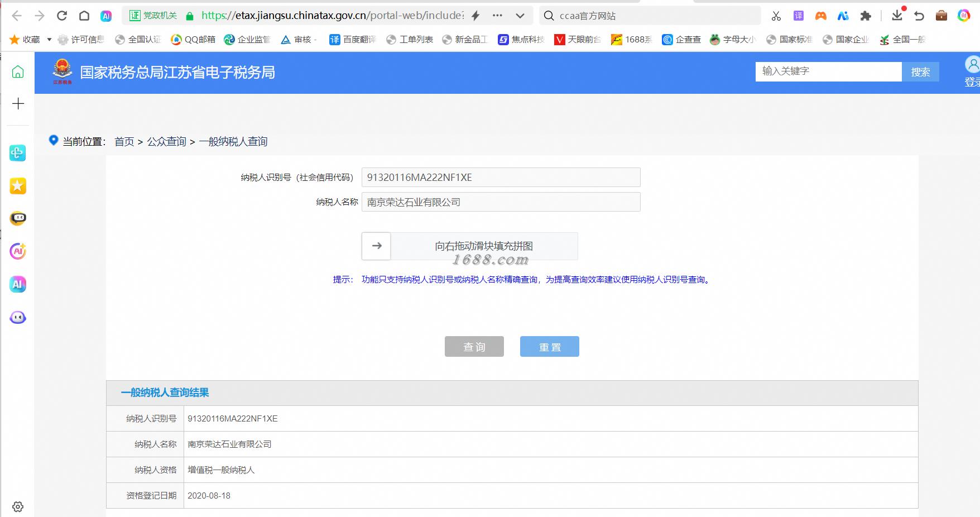Select result taxpayer ID 91320116MA222NF1XE in table
The height and width of the screenshot is (517, 980).
(x=233, y=419)
